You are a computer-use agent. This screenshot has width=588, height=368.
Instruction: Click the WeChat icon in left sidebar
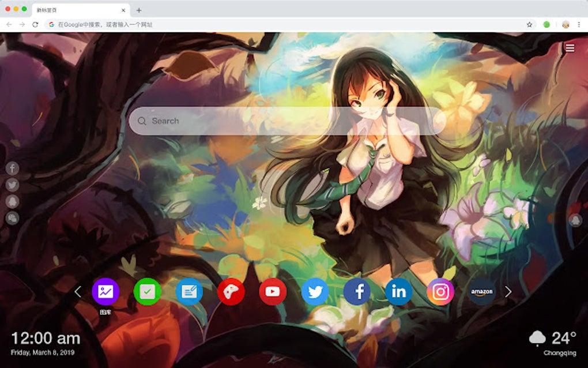(x=12, y=218)
